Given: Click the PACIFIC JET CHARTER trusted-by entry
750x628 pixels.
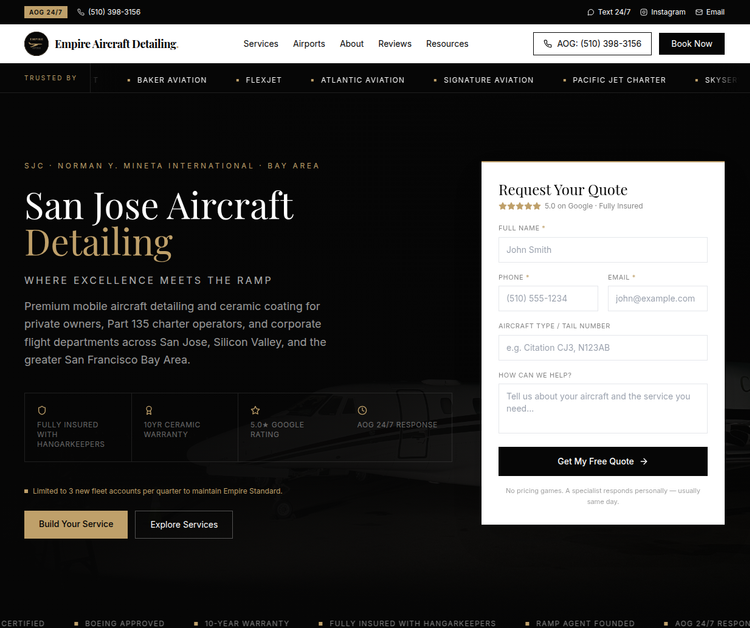Looking at the screenshot, I should [x=619, y=80].
